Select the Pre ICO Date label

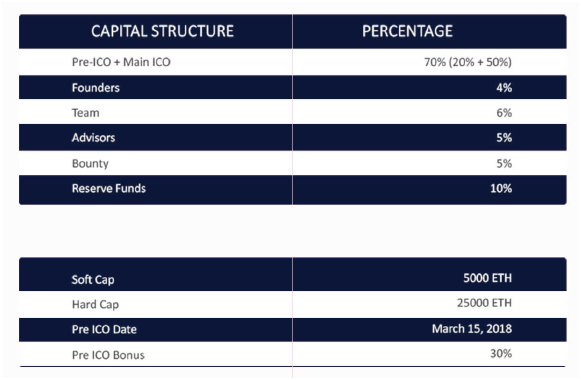[104, 330]
